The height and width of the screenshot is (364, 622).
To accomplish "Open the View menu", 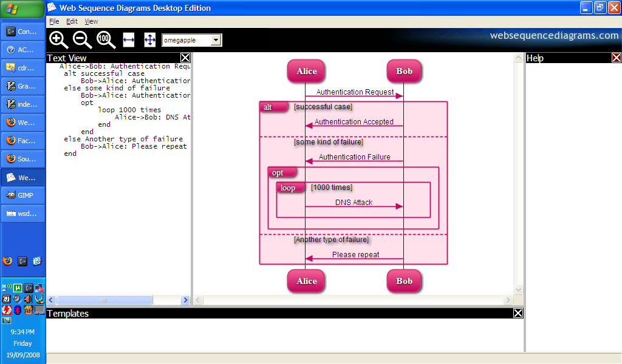I will (91, 21).
